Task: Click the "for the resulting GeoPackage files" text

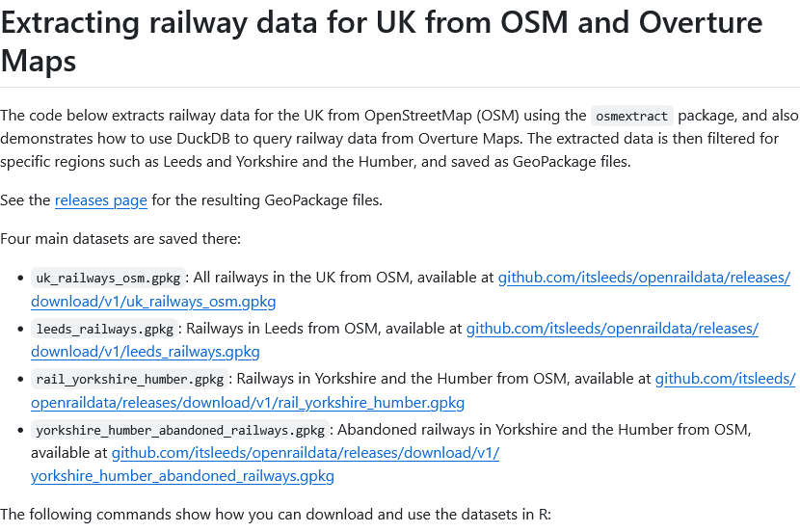Action: point(267,200)
